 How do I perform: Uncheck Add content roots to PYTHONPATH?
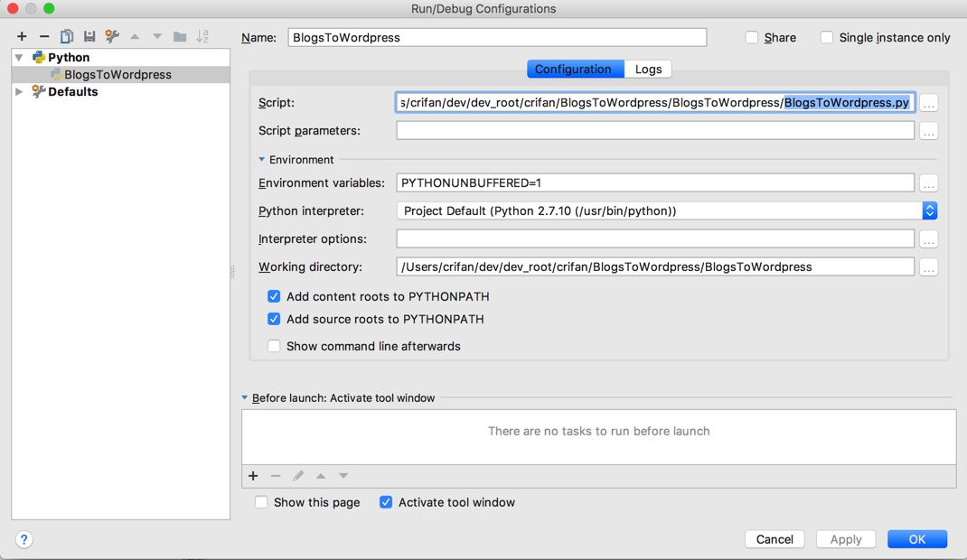click(x=274, y=296)
